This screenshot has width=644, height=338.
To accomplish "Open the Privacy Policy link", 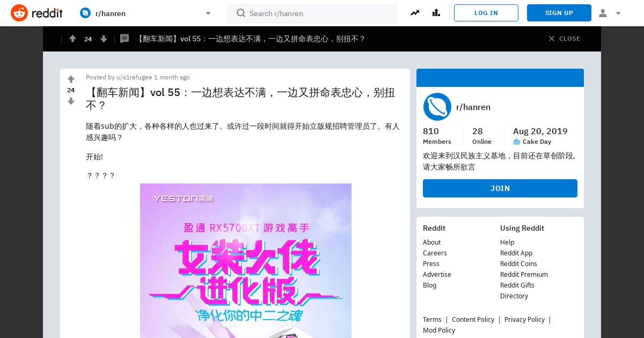I will pyautogui.click(x=524, y=319).
